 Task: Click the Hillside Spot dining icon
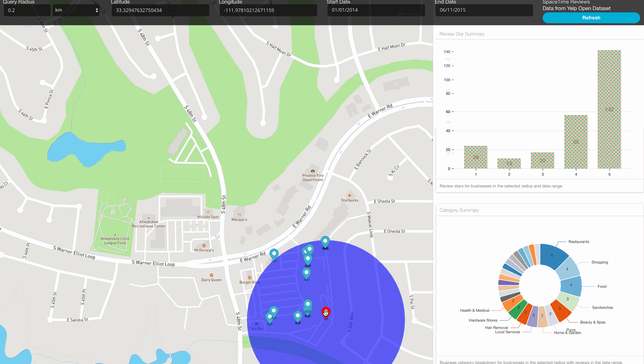pyautogui.click(x=208, y=212)
